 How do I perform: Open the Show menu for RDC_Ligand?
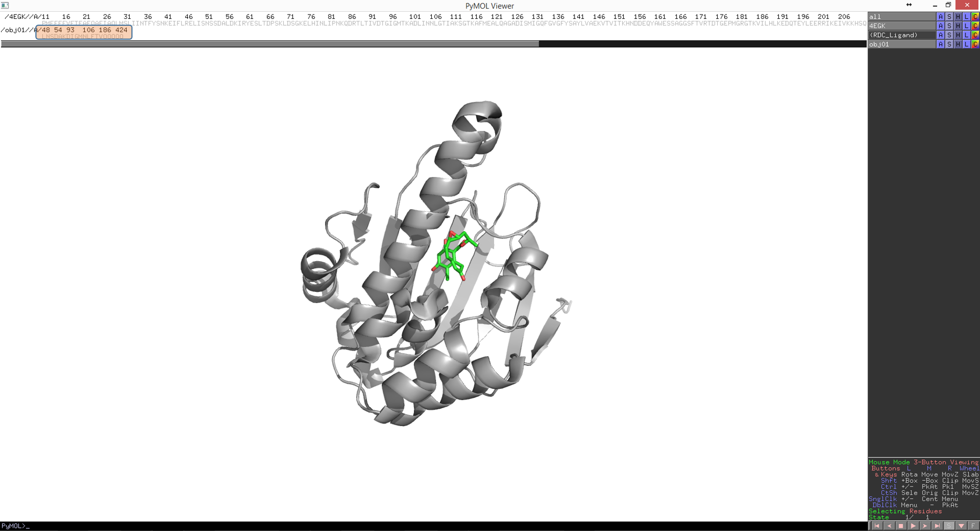(x=949, y=35)
